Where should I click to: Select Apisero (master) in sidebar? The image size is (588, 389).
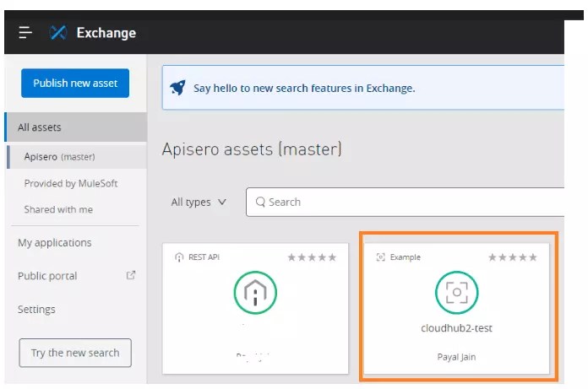(x=77, y=156)
